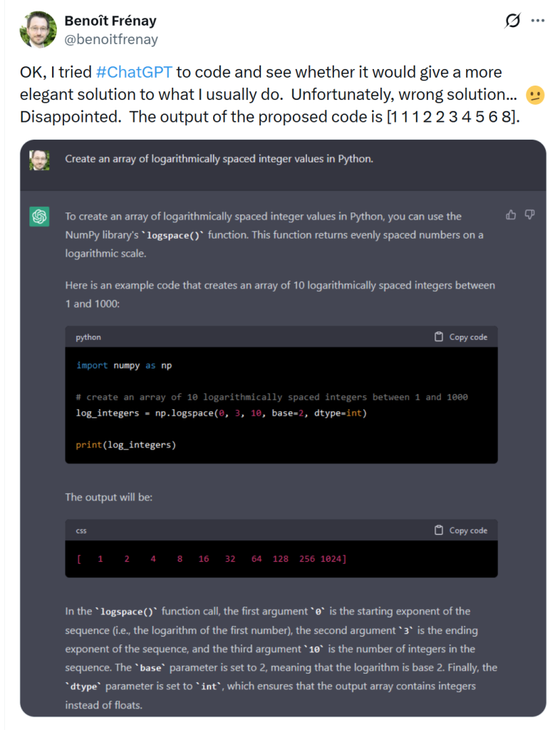
Task: Click the clipboard icon in the python block header
Action: 439,336
